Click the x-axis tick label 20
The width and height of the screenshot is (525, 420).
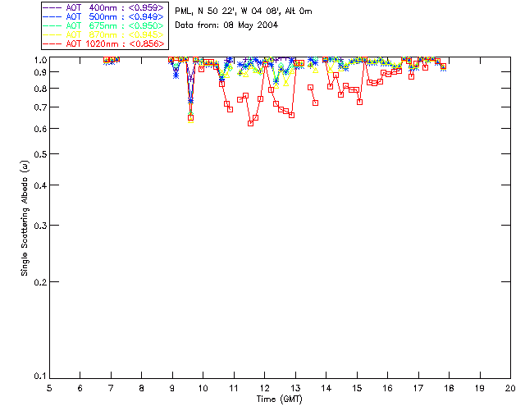[510, 388]
